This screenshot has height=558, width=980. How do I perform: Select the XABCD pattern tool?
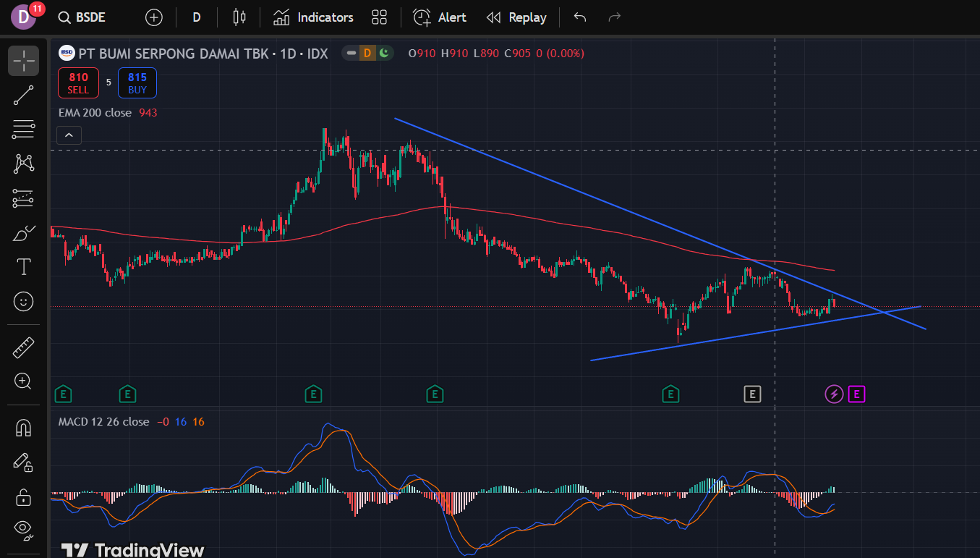coord(23,164)
